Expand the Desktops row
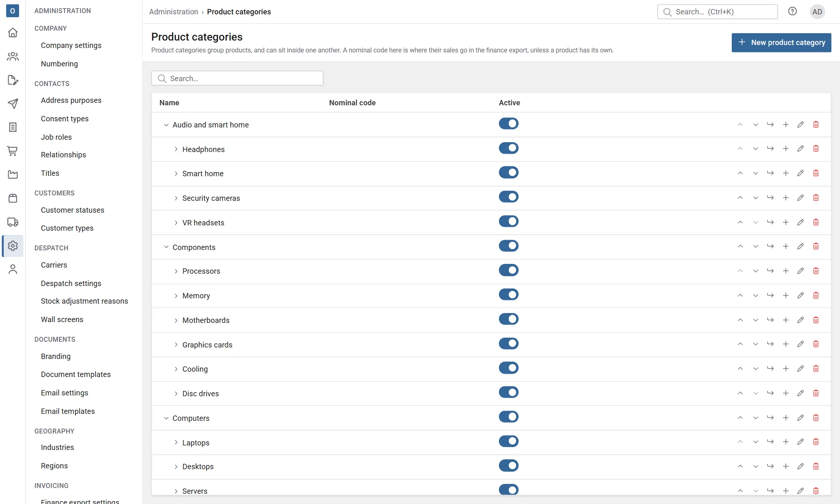This screenshot has width=840, height=504. [x=176, y=467]
